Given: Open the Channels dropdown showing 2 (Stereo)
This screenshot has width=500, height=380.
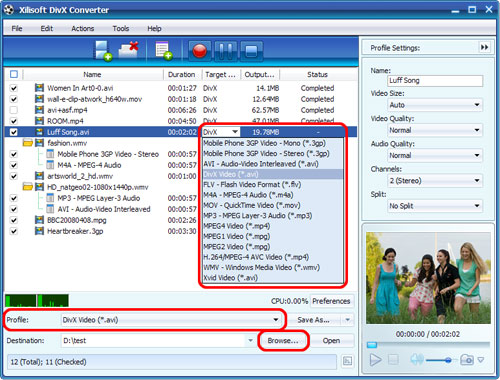Looking at the screenshot, I should [435, 181].
